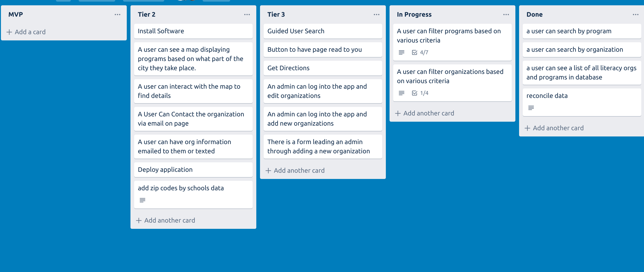The image size is (644, 272).
Task: Click the 1/4 checklist badge
Action: click(x=420, y=93)
